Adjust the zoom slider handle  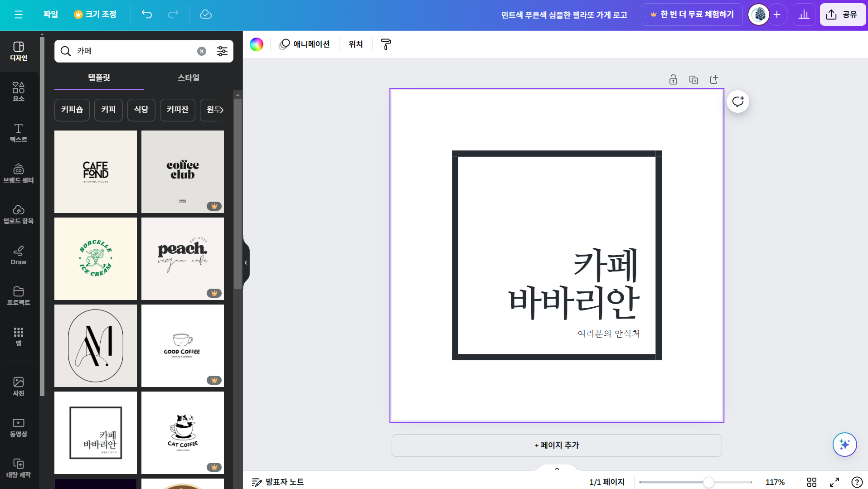coord(708,482)
